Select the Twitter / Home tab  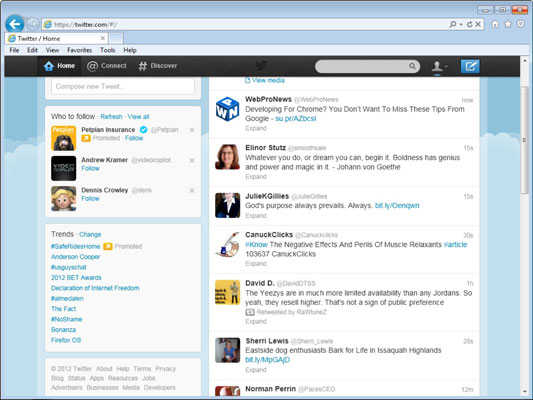tap(56, 38)
